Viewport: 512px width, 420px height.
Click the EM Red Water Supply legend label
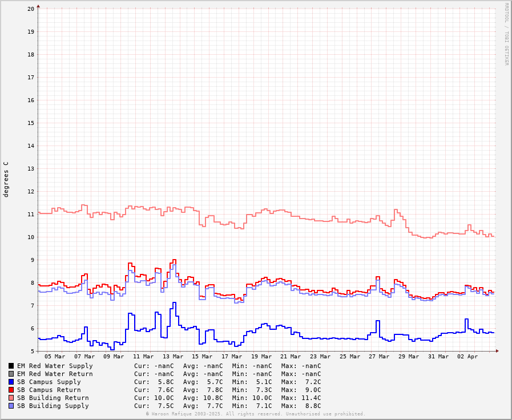click(x=54, y=366)
